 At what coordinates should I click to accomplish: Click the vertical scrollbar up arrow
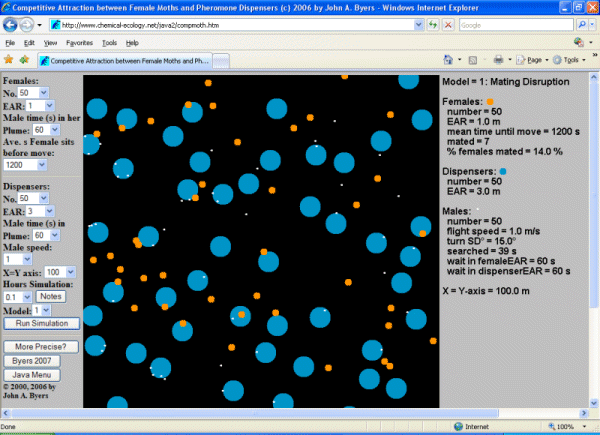coord(594,78)
